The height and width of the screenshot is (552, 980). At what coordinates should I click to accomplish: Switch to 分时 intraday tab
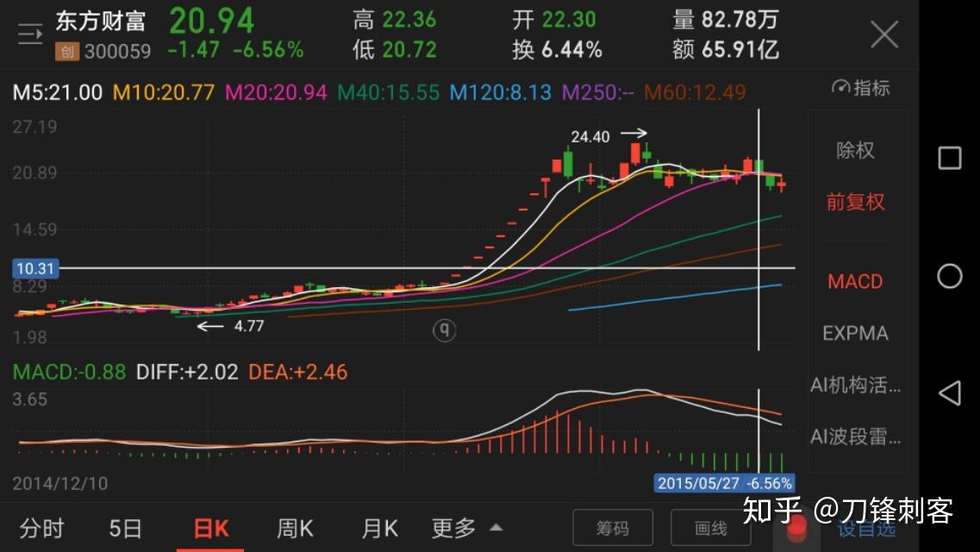click(x=41, y=528)
